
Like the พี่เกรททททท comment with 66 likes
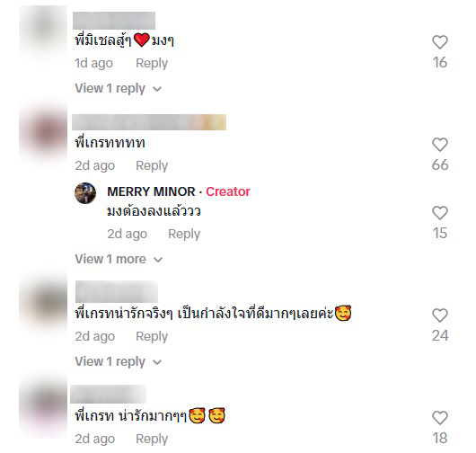pos(440,145)
